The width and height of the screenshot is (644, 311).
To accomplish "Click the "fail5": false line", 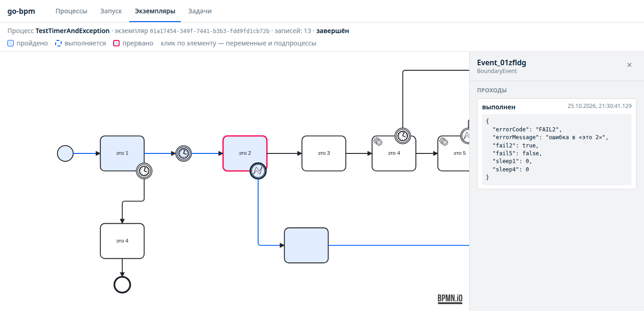I will click(517, 153).
